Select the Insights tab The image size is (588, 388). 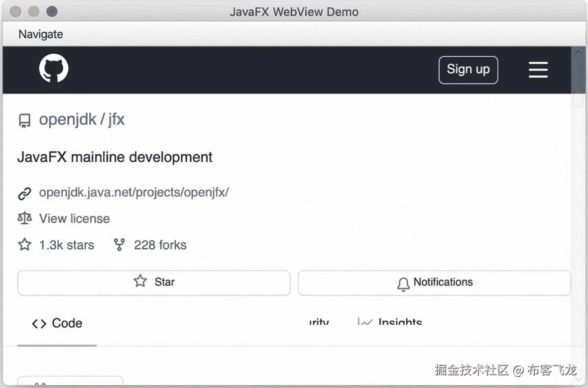pyautogui.click(x=390, y=322)
